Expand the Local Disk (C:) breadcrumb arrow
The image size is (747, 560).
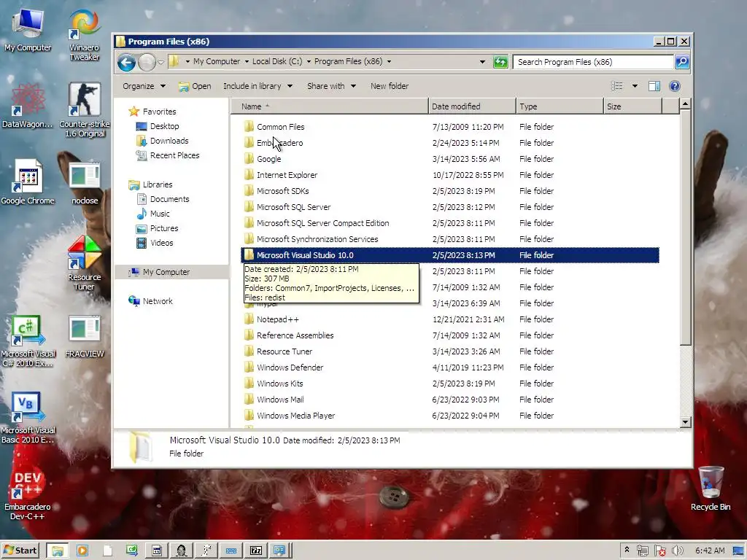pyautogui.click(x=309, y=61)
